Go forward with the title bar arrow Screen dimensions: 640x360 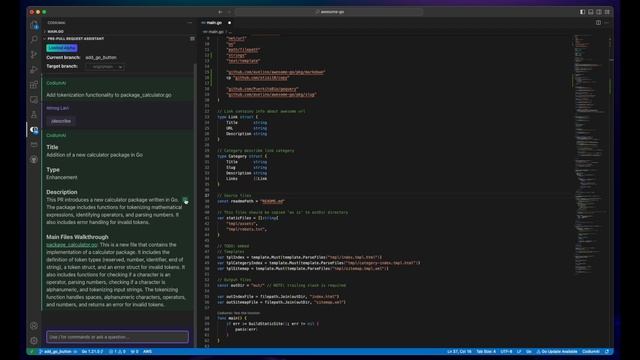pyautogui.click(x=229, y=12)
